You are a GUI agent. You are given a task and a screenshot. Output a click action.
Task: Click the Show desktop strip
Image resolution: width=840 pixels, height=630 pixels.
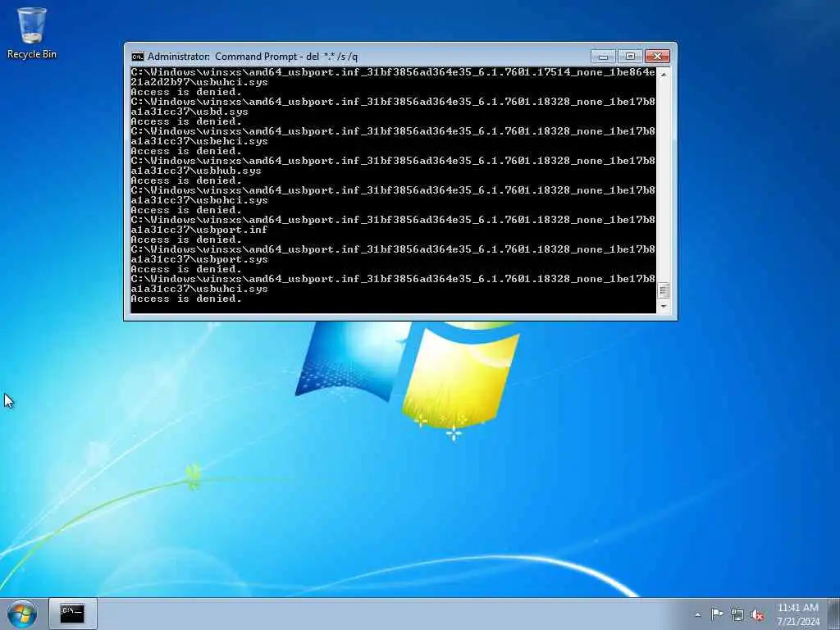pyautogui.click(x=834, y=614)
